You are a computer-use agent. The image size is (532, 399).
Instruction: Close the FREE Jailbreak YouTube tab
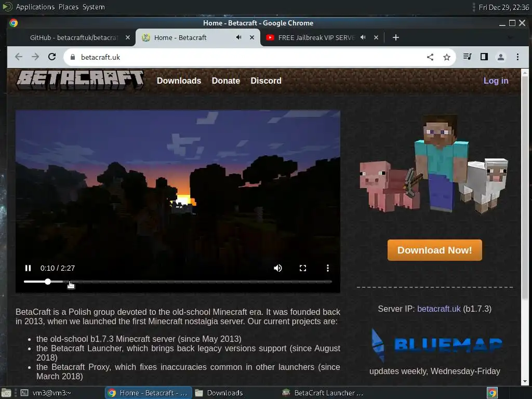(376, 37)
